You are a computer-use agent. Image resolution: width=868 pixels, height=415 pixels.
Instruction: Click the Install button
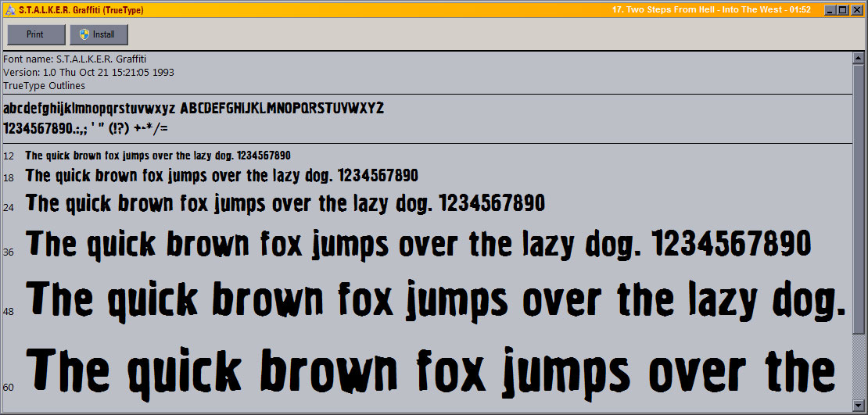(x=99, y=34)
